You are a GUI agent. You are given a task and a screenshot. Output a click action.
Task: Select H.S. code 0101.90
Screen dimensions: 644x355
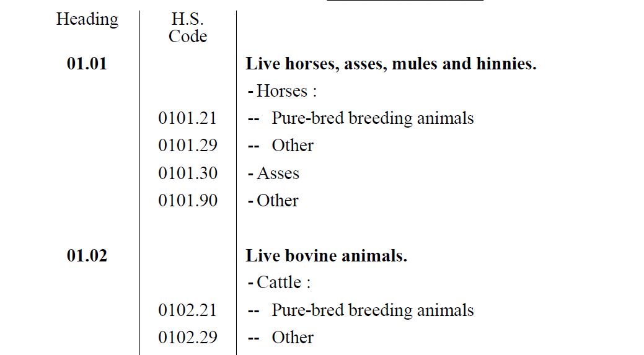click(x=188, y=200)
